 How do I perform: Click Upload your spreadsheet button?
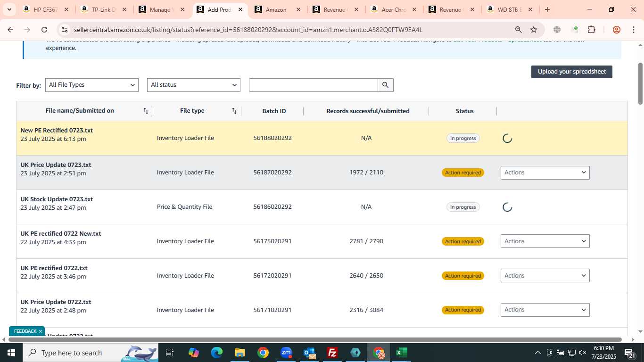coord(572,72)
